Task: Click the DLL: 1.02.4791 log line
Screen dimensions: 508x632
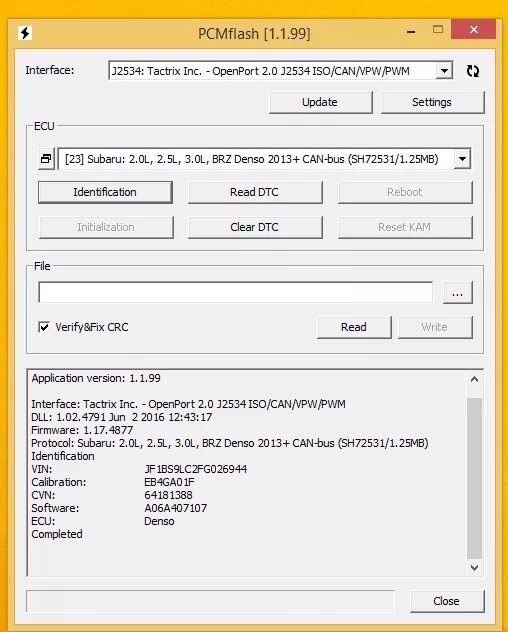Action: point(121,417)
